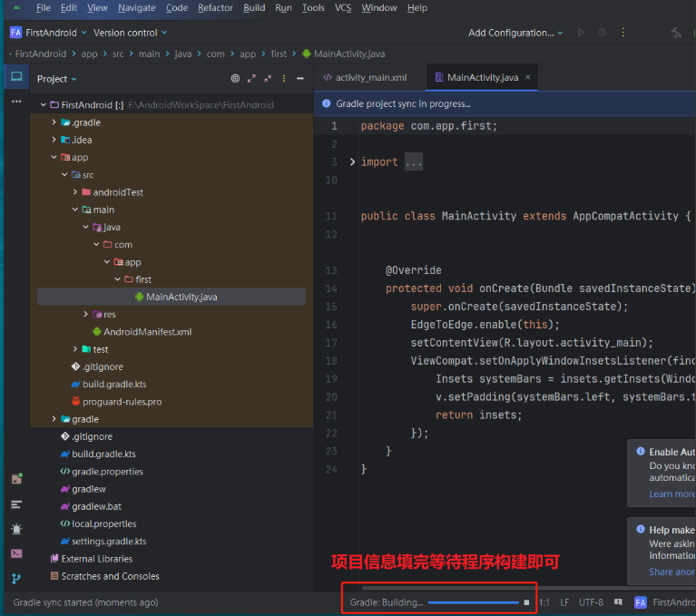The image size is (696, 616).
Task: Click the 1:1 cursor position indicator
Action: tap(544, 602)
